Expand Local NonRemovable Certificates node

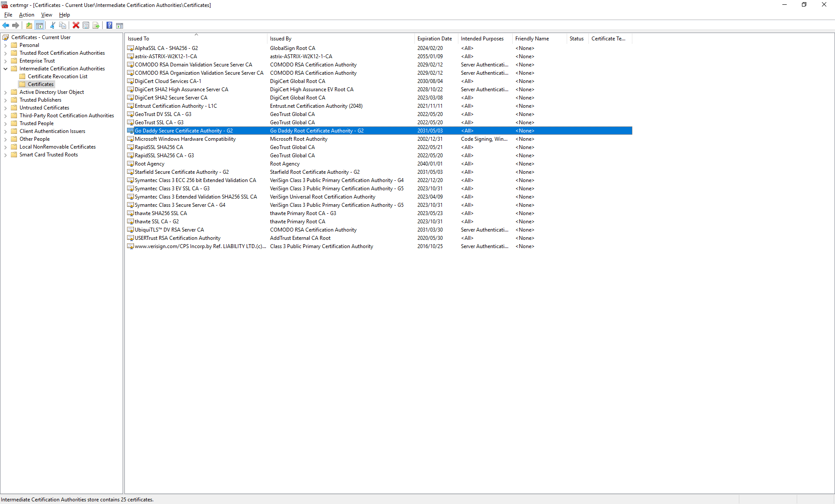pos(5,147)
